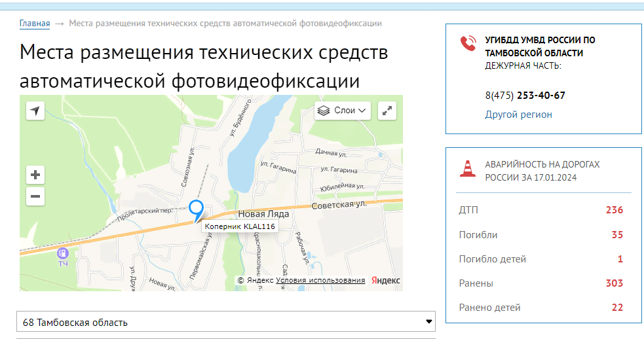Image resolution: width=644 pixels, height=339 pixels.
Task: Click the breadcrumb current page title
Action: (225, 24)
